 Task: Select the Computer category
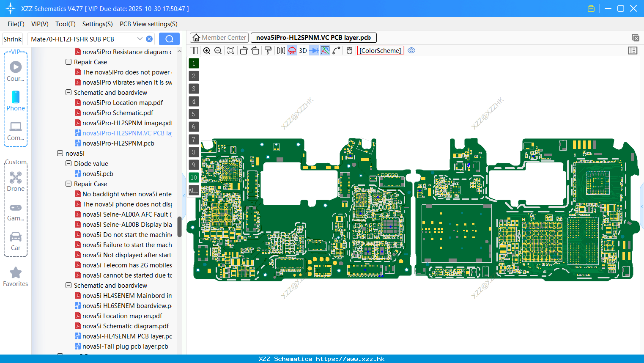tap(16, 131)
